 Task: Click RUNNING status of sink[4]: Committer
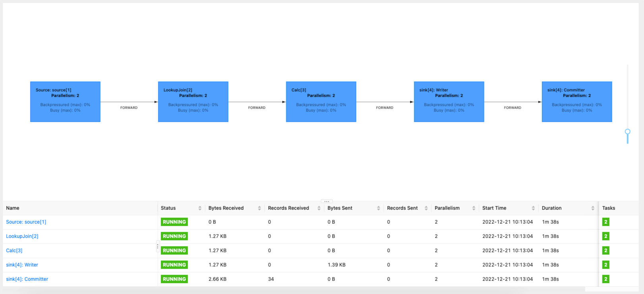(x=174, y=279)
